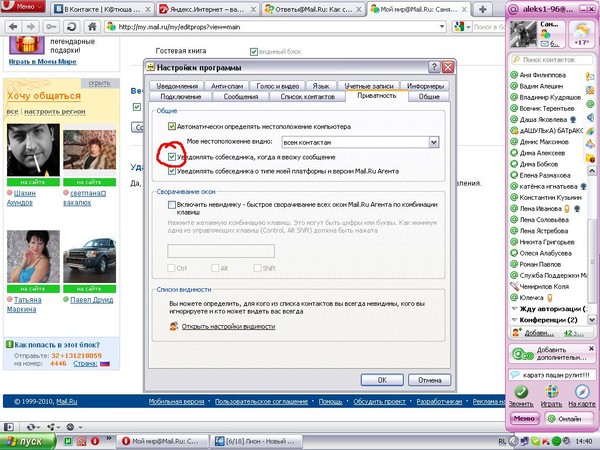Select the contact Константин Кузьмин

click(x=550, y=197)
